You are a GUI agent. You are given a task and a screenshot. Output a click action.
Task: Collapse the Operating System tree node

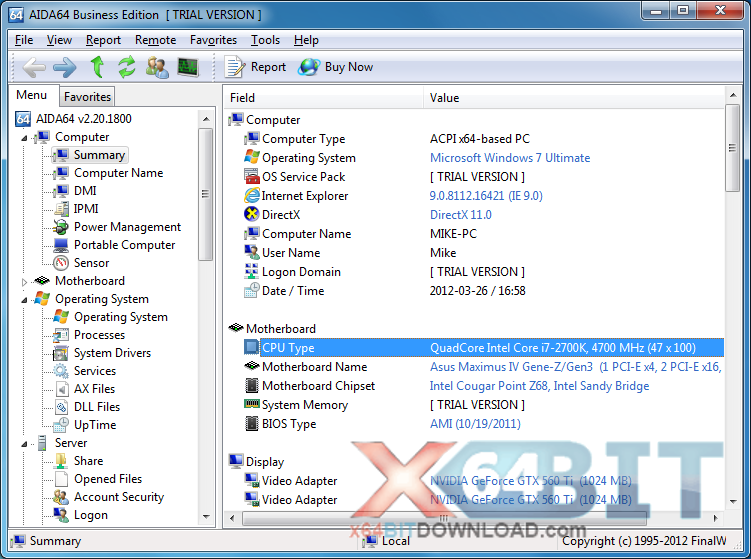[24, 300]
